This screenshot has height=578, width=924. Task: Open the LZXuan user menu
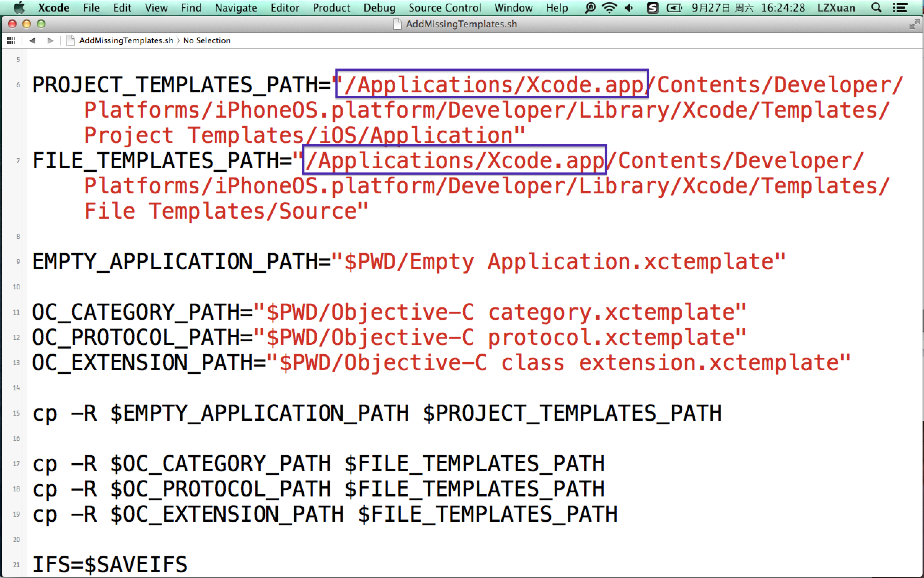pyautogui.click(x=836, y=8)
